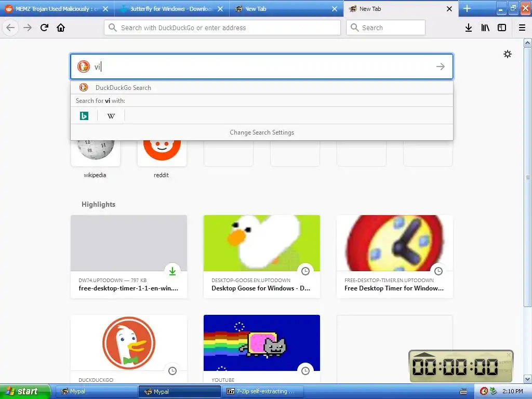Search for vi with Bing

[x=84, y=116]
